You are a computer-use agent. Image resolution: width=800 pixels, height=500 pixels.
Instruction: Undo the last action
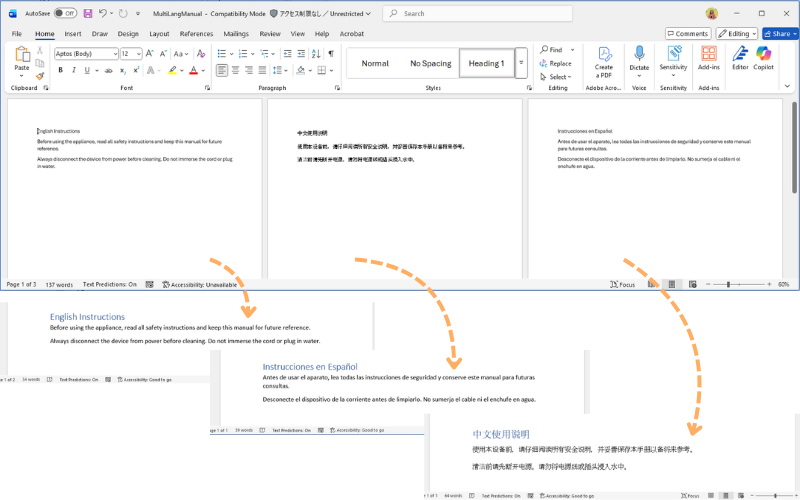[103, 14]
